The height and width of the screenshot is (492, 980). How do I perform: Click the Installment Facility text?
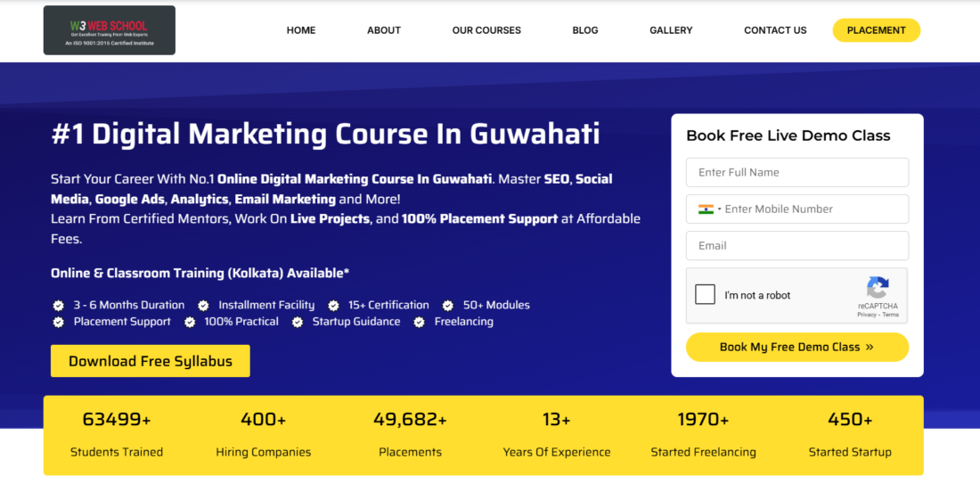(x=266, y=305)
